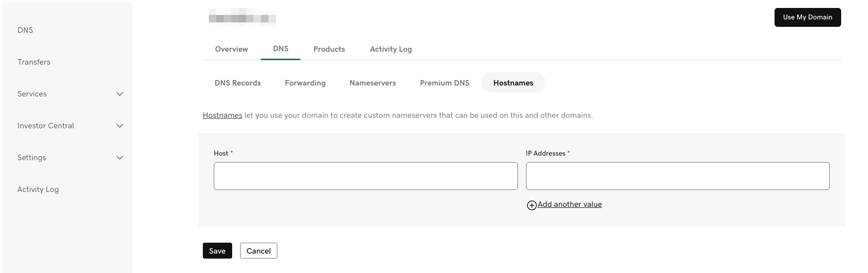Image resolution: width=868 pixels, height=273 pixels.
Task: Open the Forwarding sub-tab
Action: pyautogui.click(x=305, y=83)
